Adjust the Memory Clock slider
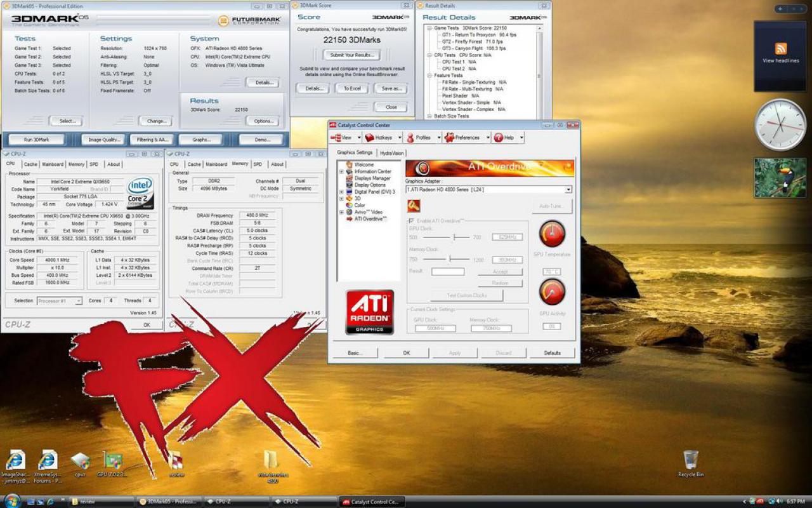 (x=450, y=259)
